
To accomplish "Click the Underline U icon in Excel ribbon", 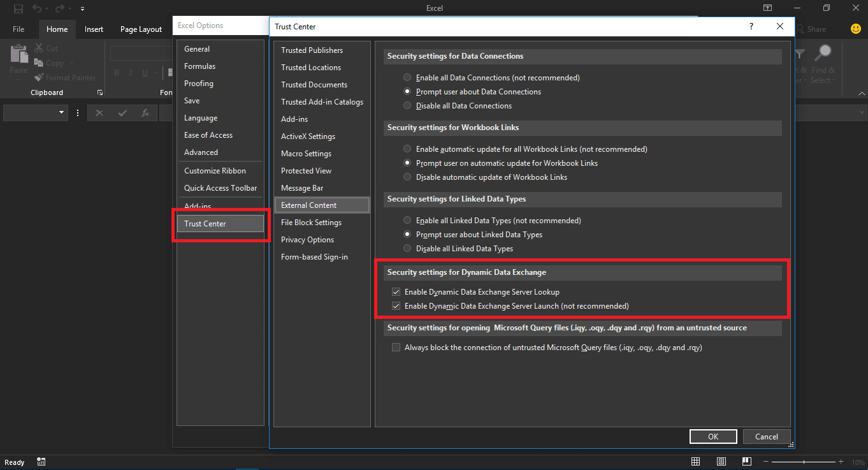I will 146,73.
